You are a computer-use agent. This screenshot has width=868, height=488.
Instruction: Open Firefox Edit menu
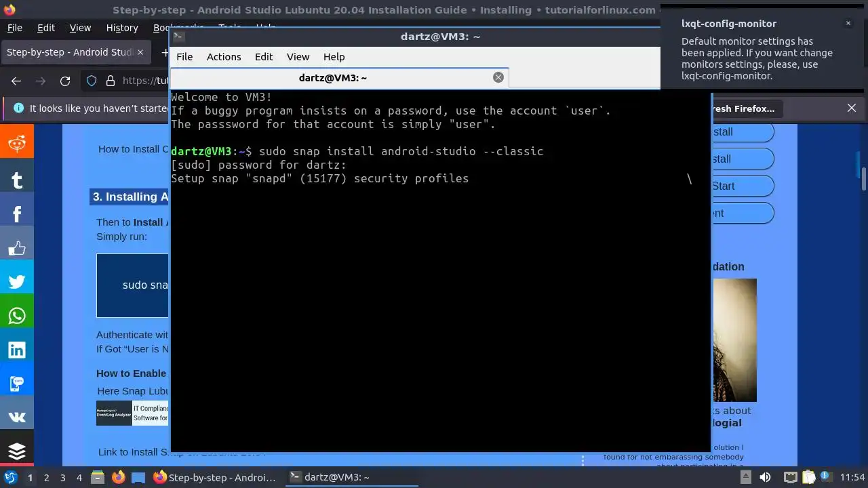[46, 28]
